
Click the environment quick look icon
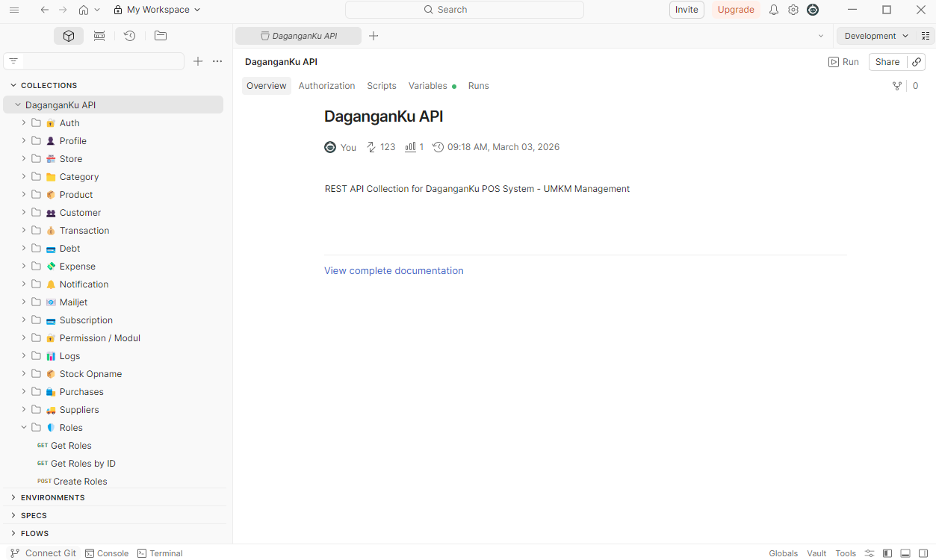(926, 36)
